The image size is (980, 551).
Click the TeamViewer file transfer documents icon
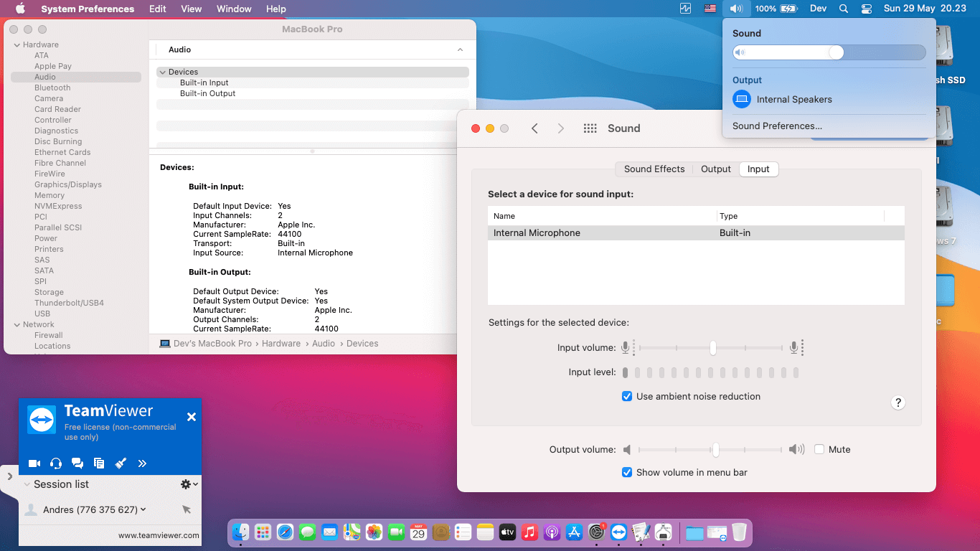pyautogui.click(x=99, y=463)
